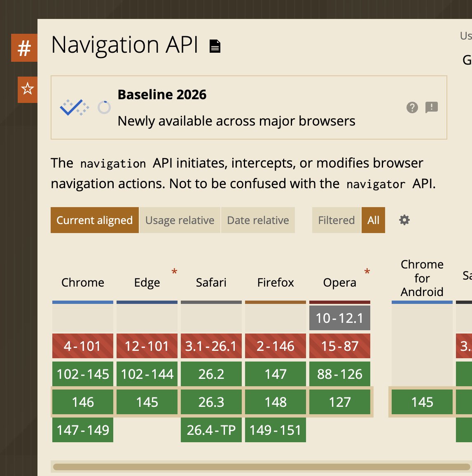Click the Chrome column header
472x476 pixels.
pyautogui.click(x=83, y=282)
